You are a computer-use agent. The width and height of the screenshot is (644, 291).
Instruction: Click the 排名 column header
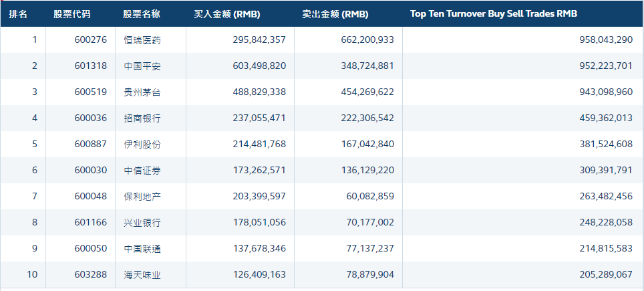(x=18, y=14)
